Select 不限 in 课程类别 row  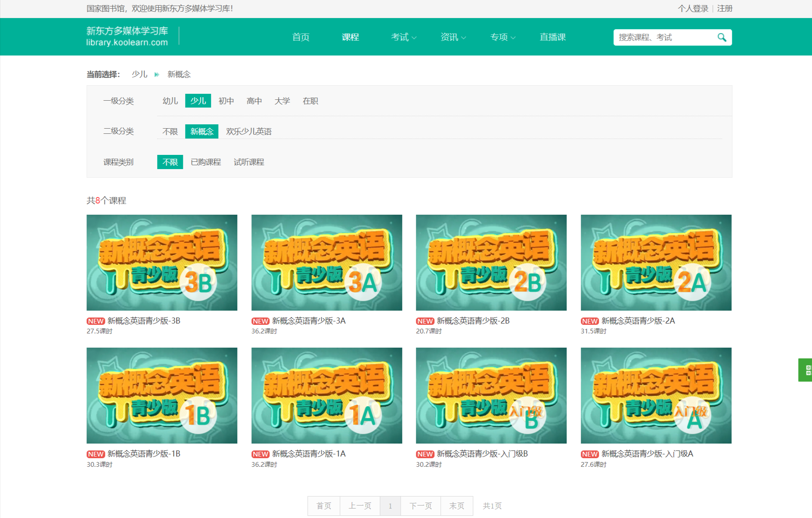170,162
